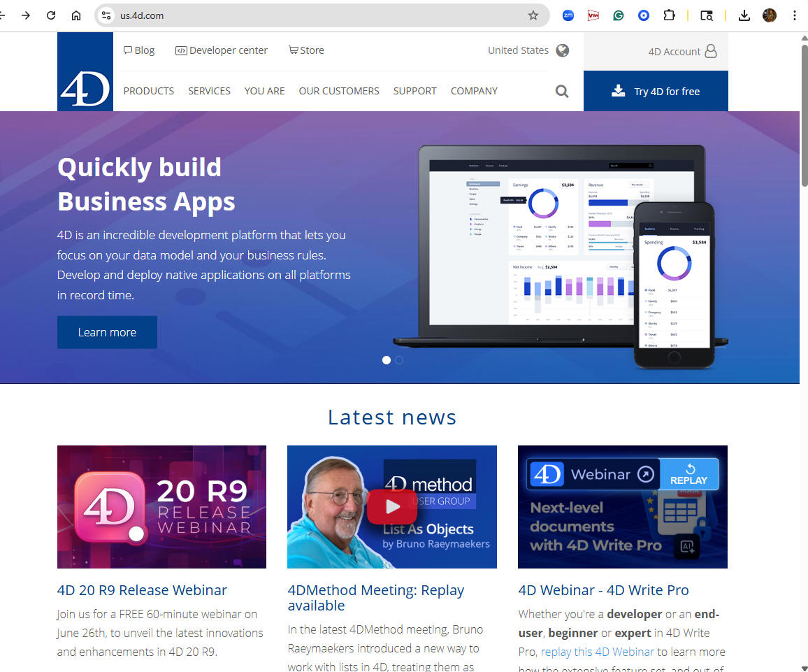Click the Try 4D for free button

(656, 91)
